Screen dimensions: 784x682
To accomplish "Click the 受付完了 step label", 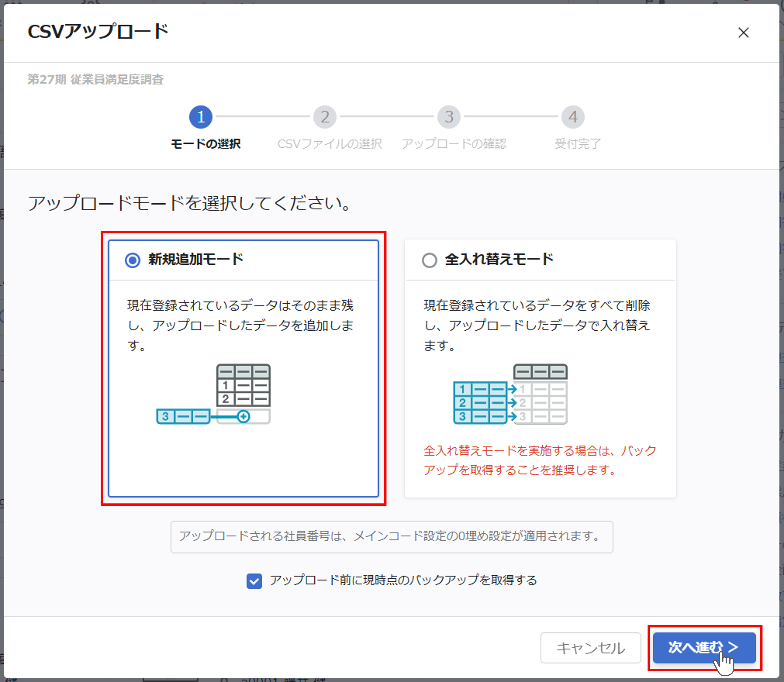I will coord(578,144).
